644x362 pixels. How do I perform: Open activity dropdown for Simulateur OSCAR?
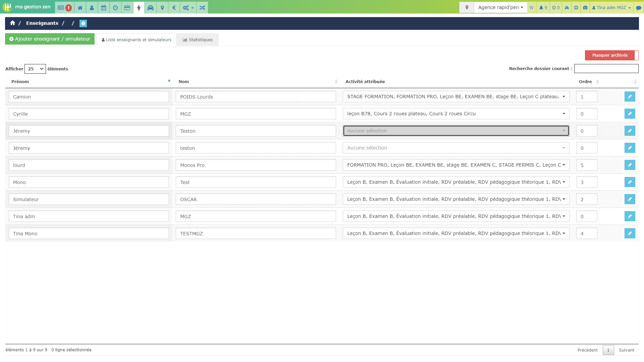[456, 199]
